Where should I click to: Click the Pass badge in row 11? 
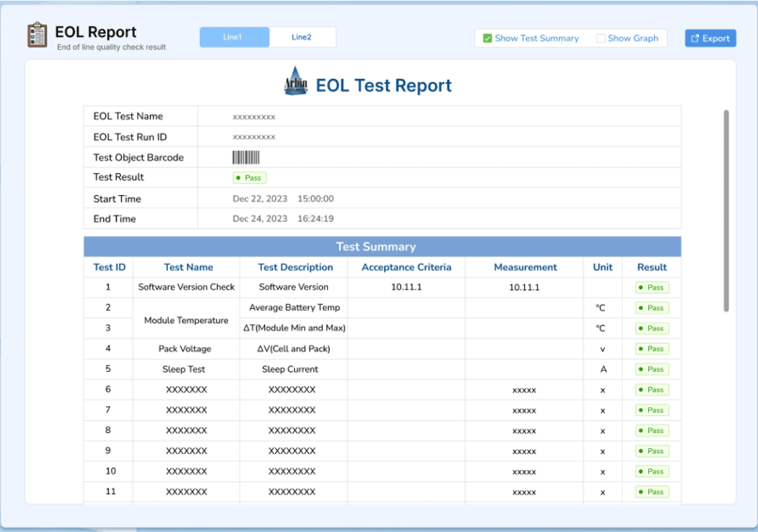pos(652,492)
